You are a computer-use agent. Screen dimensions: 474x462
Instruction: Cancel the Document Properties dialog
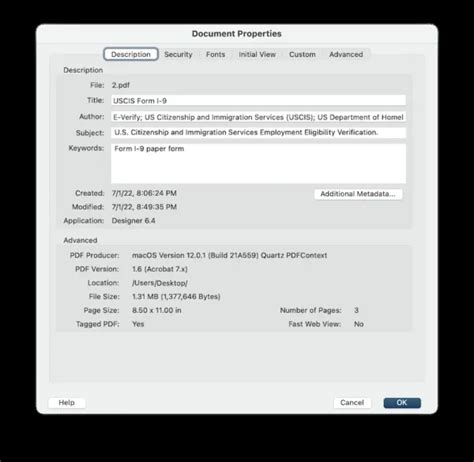click(352, 403)
